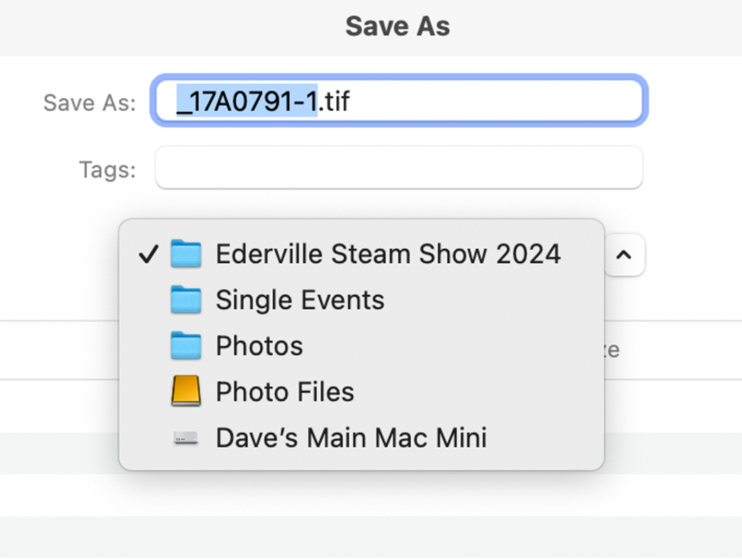The image size is (742, 560).
Task: Choose Ederville Steam Show 2024 from the location list
Action: 388,254
